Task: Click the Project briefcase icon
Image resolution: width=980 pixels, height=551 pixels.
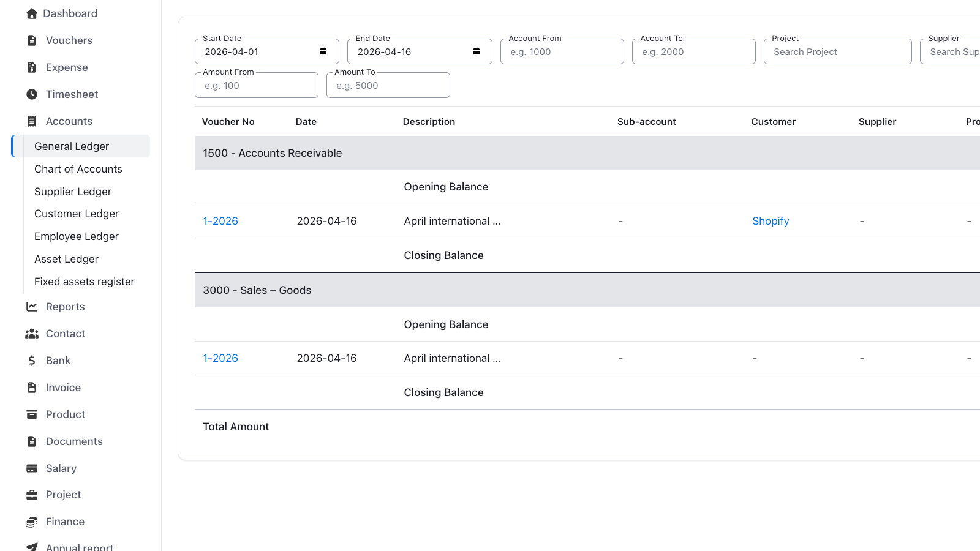Action: 32,495
